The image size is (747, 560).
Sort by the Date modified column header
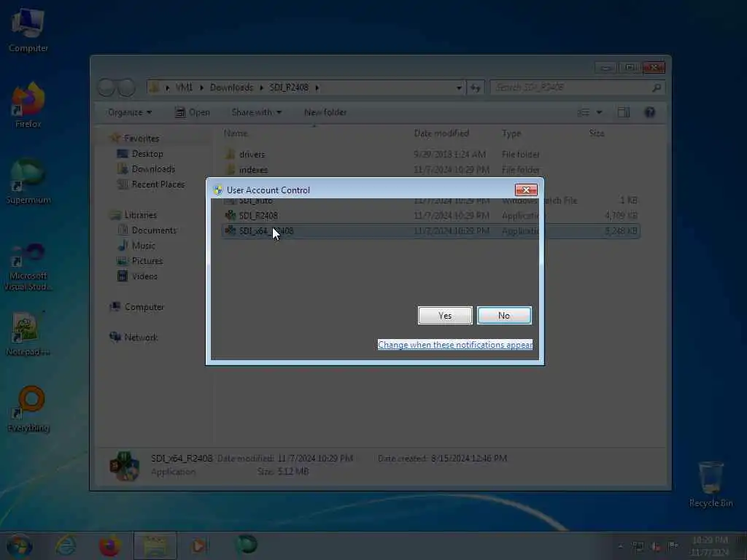click(x=441, y=133)
